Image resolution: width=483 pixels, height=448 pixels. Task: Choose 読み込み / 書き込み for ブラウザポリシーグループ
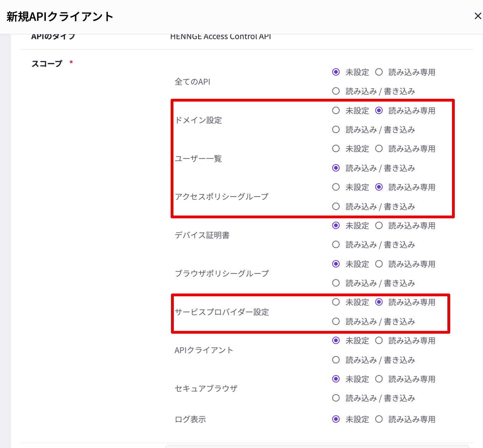[336, 283]
